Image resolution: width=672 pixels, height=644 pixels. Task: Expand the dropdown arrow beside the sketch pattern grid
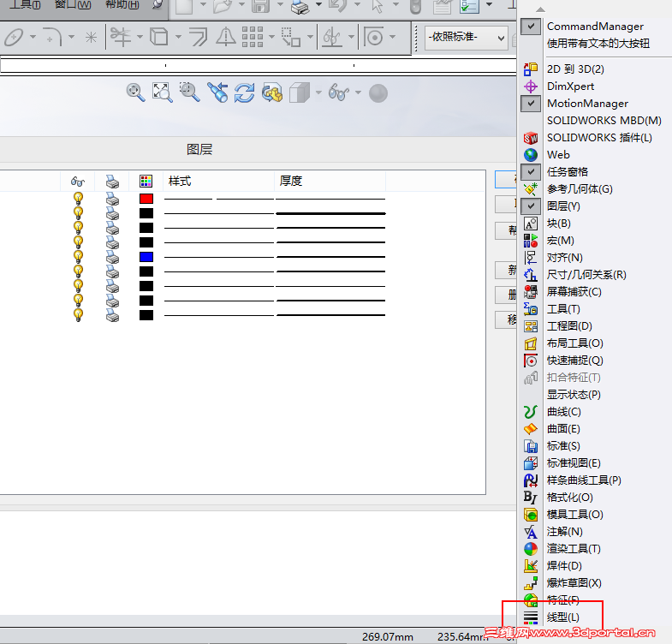[x=271, y=37]
